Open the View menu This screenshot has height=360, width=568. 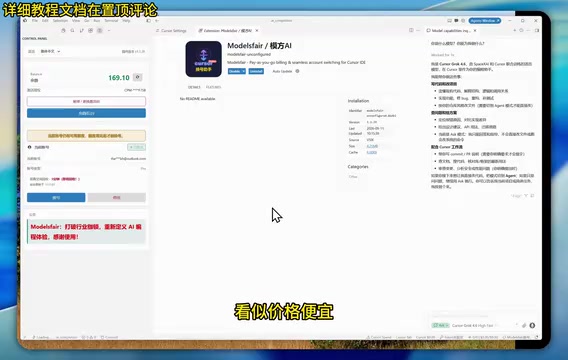coord(76,21)
